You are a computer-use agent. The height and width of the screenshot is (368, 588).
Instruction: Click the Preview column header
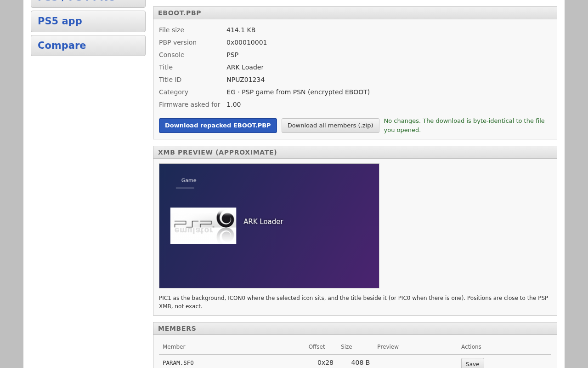(x=388, y=347)
